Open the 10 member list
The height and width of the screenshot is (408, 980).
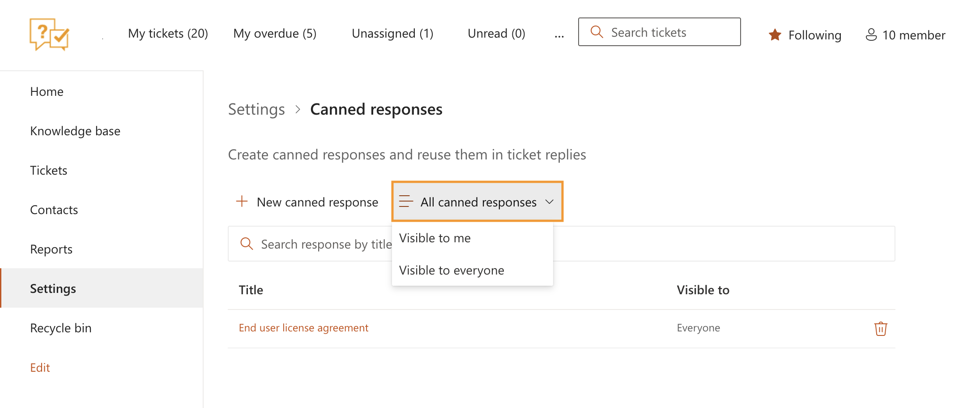(x=905, y=35)
